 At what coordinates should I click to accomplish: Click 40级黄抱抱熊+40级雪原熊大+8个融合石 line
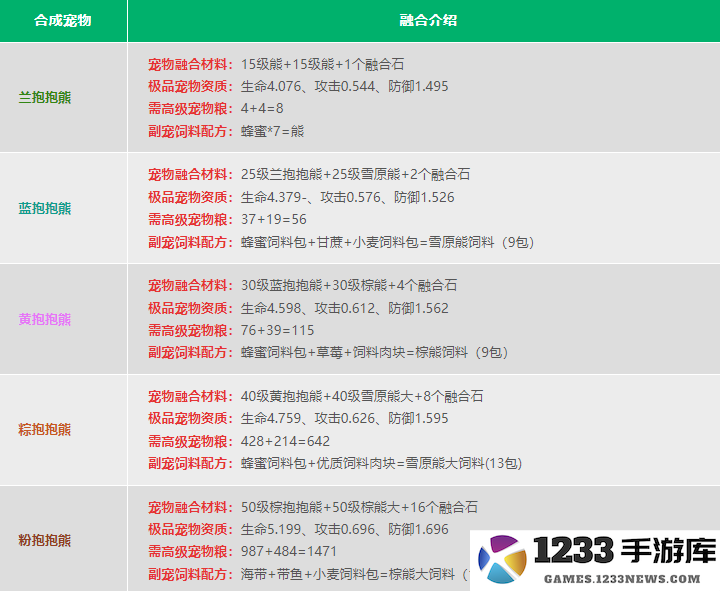click(x=362, y=396)
